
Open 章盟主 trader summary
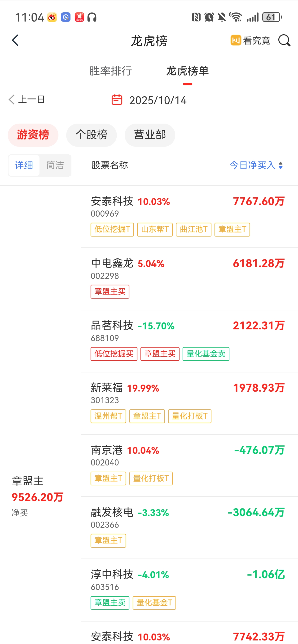[37, 496]
